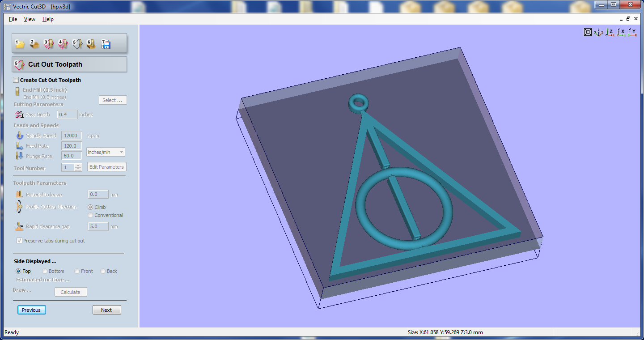This screenshot has height=340, width=644.
Task: Select step 5 cut out toolpath icon
Action: (77, 44)
